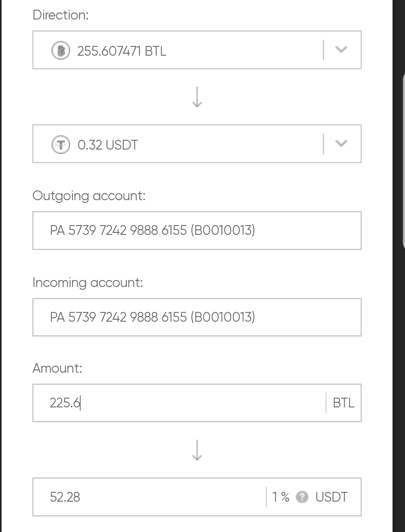Expand the 255.607471 BTL dropdown chevron
Screen dimensions: 405x532
(341, 50)
